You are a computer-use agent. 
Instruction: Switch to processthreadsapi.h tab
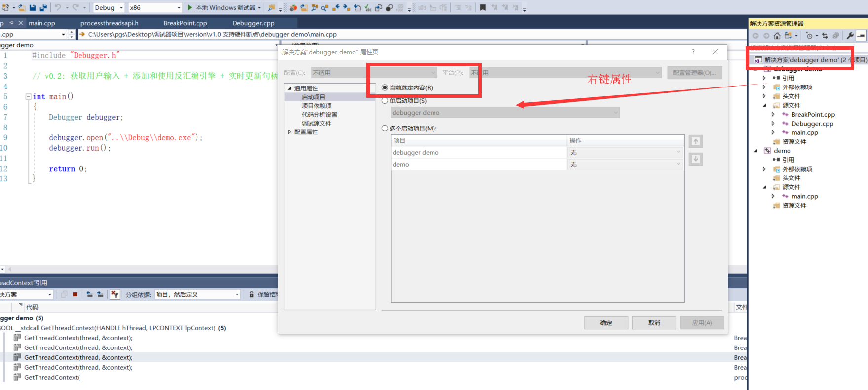110,23
